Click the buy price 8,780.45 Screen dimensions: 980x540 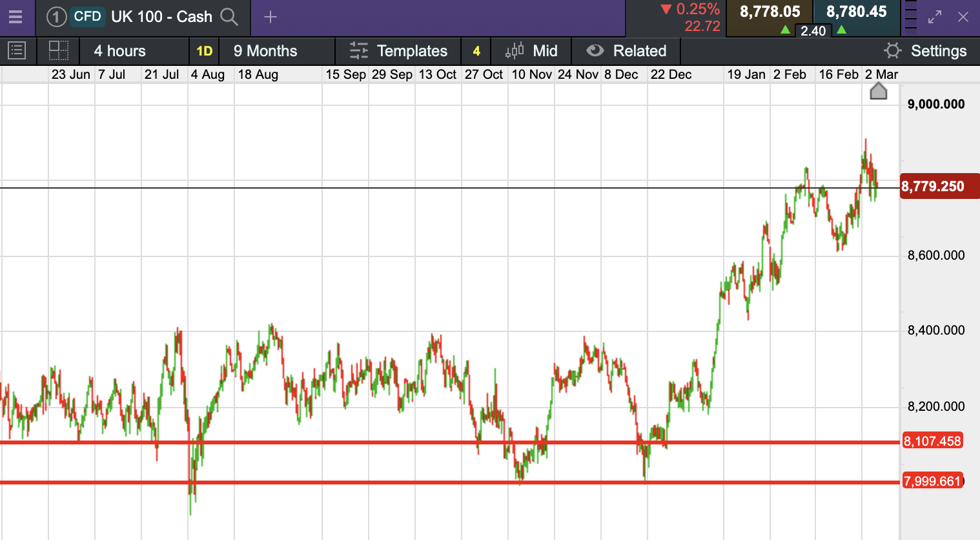click(x=857, y=12)
